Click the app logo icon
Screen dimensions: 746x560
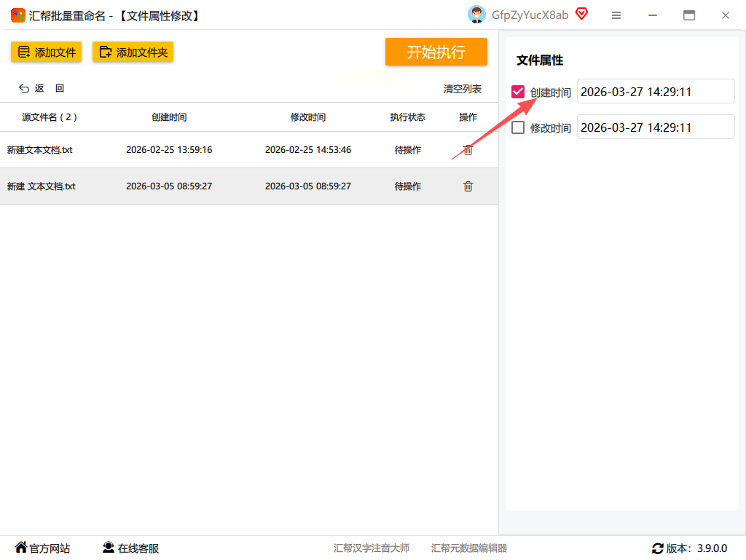pyautogui.click(x=18, y=15)
